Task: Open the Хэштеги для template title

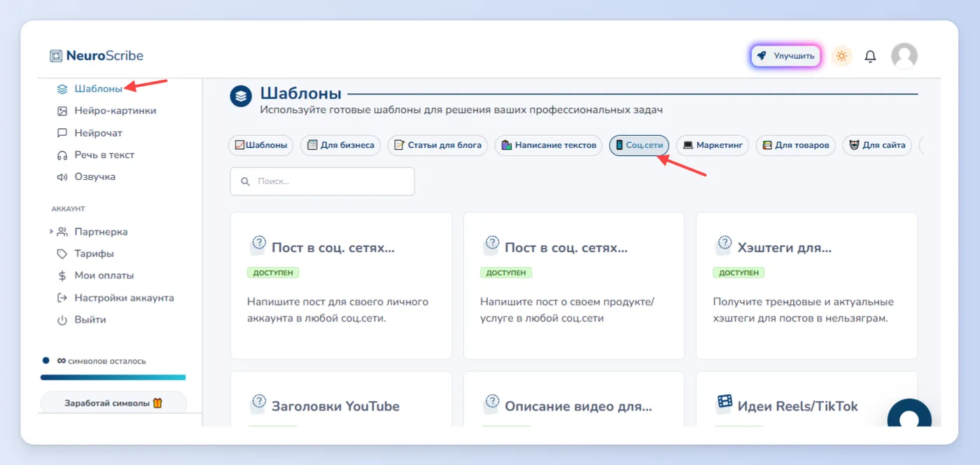Action: [785, 248]
